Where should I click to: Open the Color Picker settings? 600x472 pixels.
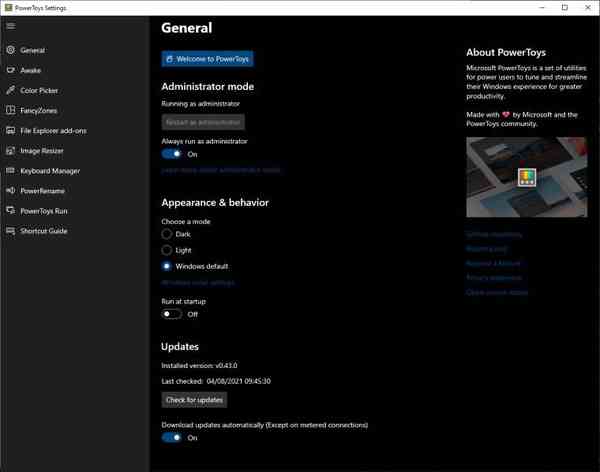click(39, 90)
